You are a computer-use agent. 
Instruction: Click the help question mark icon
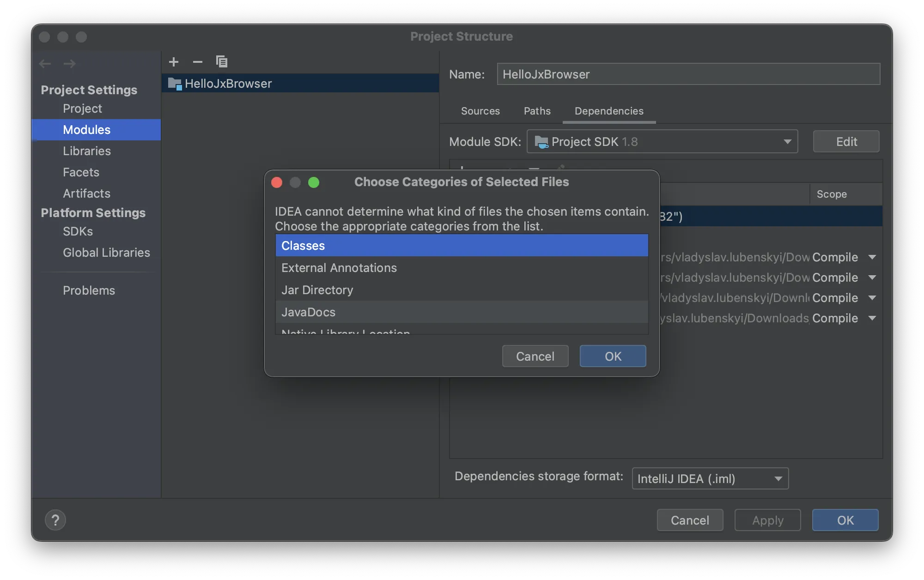pos(55,520)
